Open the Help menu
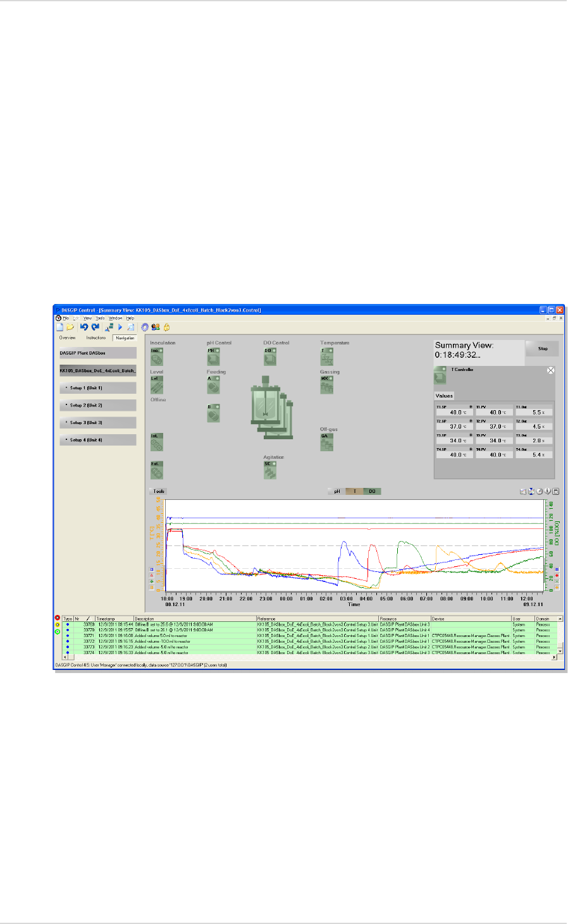Viewport: 568px width, 924px height. (x=130, y=319)
